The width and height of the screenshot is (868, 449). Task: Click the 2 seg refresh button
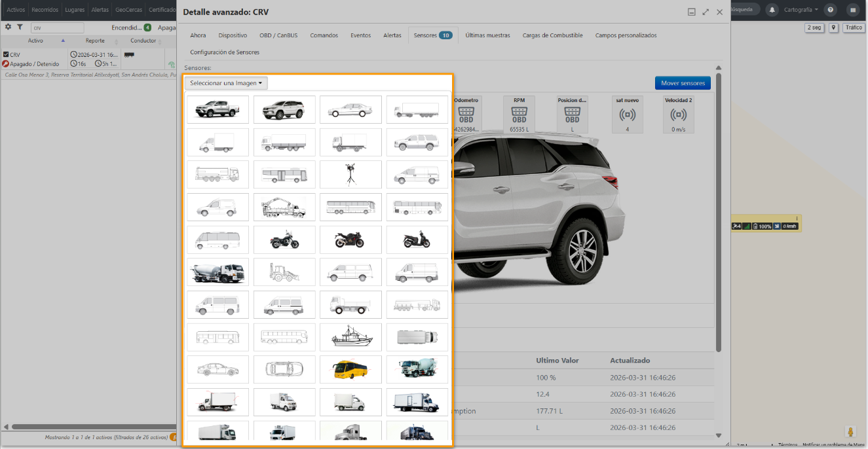click(x=814, y=27)
